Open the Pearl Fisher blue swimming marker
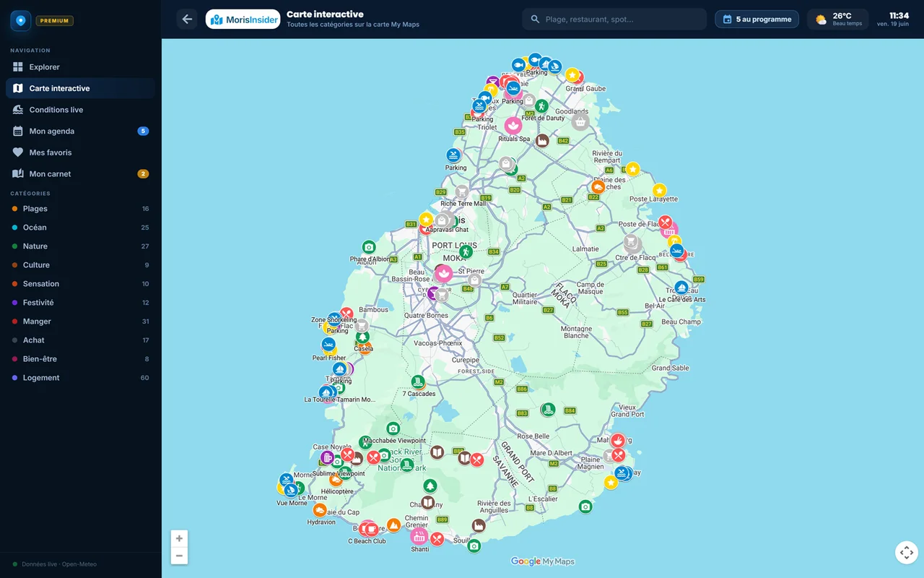Image resolution: width=924 pixels, height=578 pixels. [x=328, y=345]
